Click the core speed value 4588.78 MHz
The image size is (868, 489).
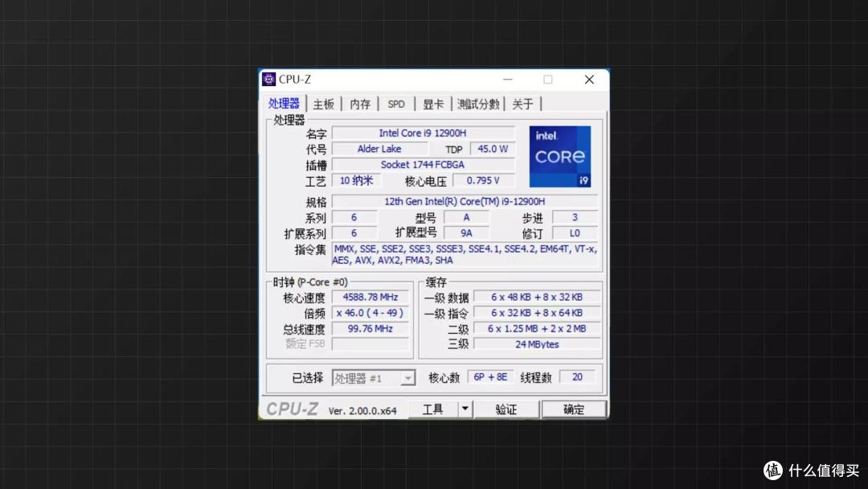coord(371,298)
